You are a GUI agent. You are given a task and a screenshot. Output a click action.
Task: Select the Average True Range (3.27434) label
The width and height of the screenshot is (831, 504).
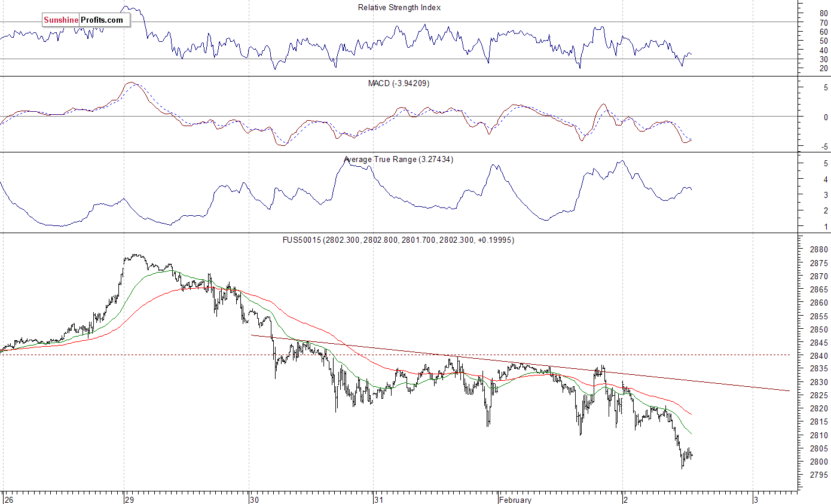pyautogui.click(x=399, y=160)
